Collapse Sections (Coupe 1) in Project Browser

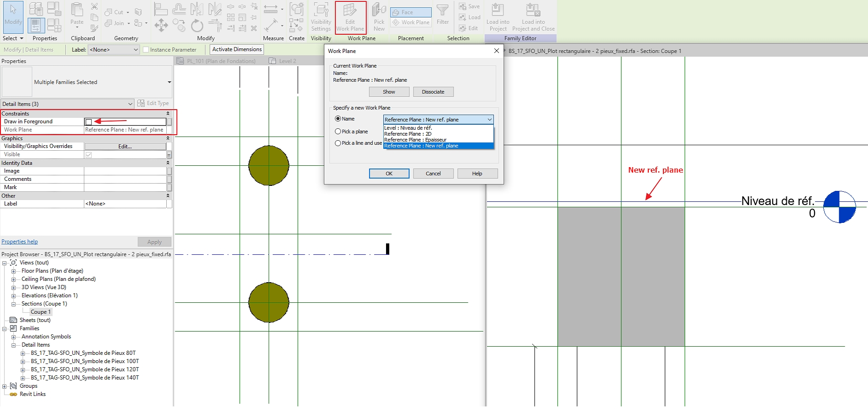coord(13,303)
